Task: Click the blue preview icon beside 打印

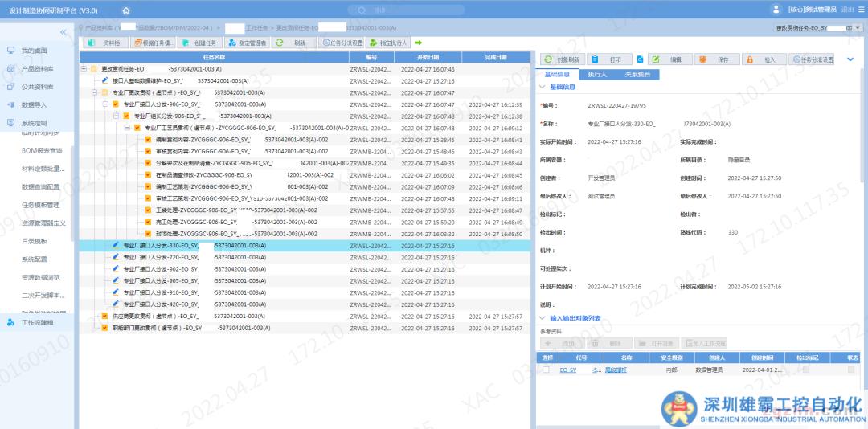Action: pos(640,59)
